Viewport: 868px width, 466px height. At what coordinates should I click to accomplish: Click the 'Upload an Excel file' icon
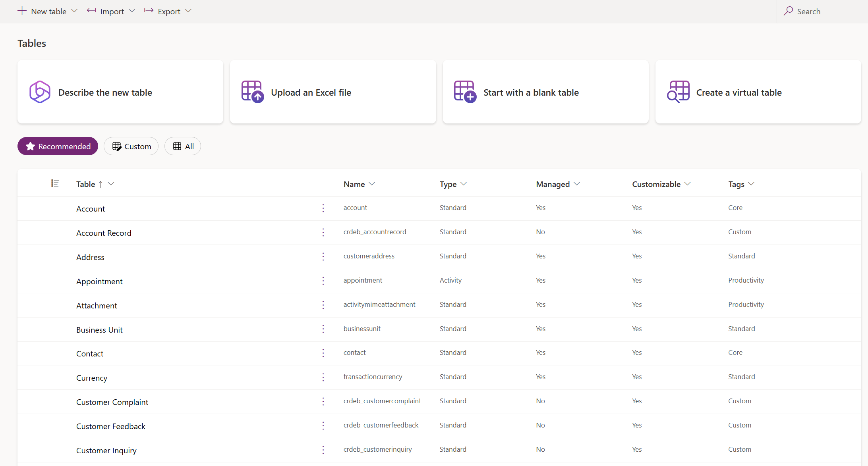coord(251,92)
